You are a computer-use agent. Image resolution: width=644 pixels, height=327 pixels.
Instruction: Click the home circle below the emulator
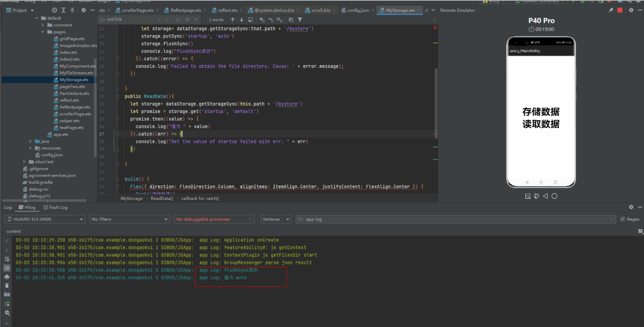click(x=554, y=196)
